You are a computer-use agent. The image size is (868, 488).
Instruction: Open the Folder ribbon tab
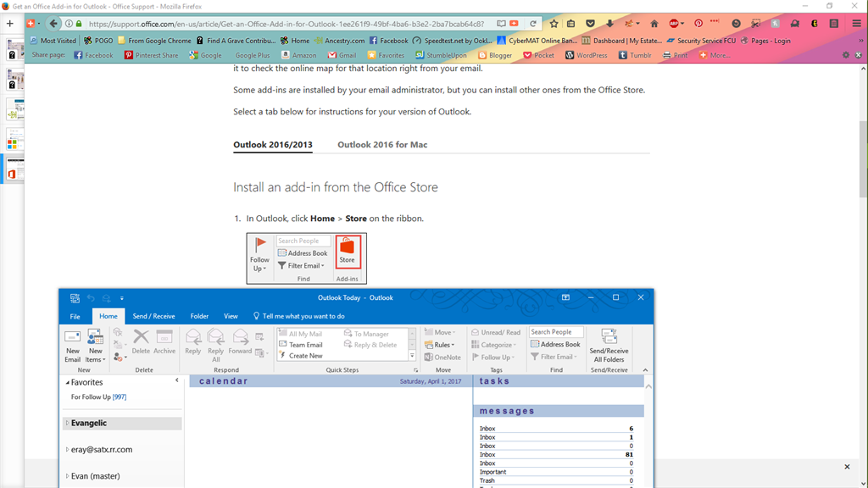[x=199, y=317]
